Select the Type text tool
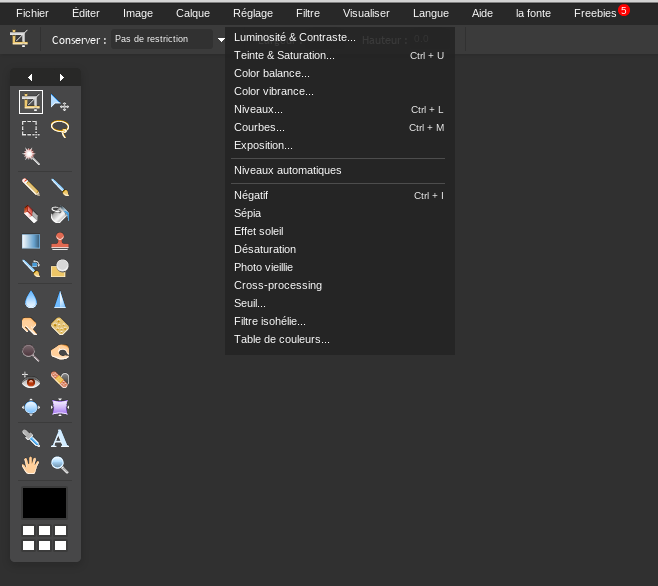Image resolution: width=658 pixels, height=586 pixels. 60,439
